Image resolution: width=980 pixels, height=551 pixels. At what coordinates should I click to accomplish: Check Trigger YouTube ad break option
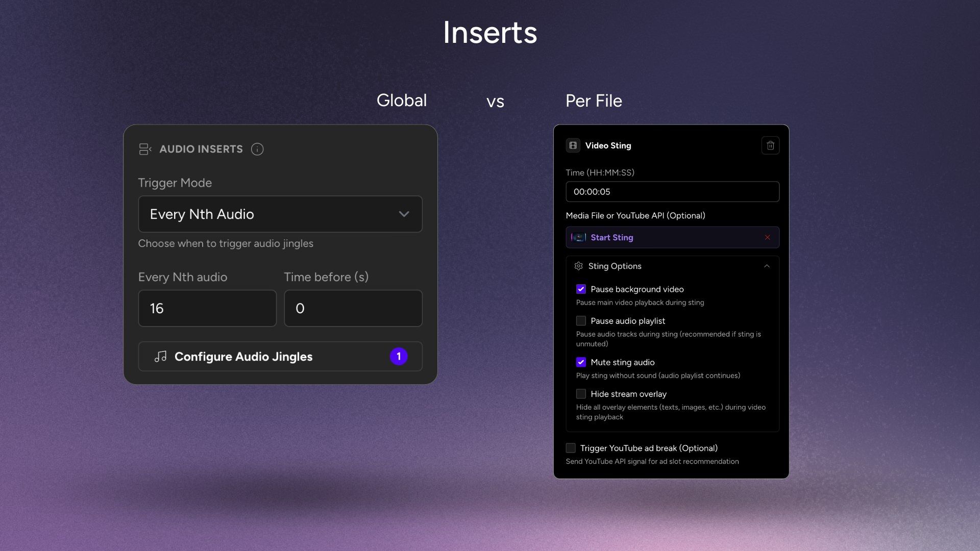(x=571, y=448)
